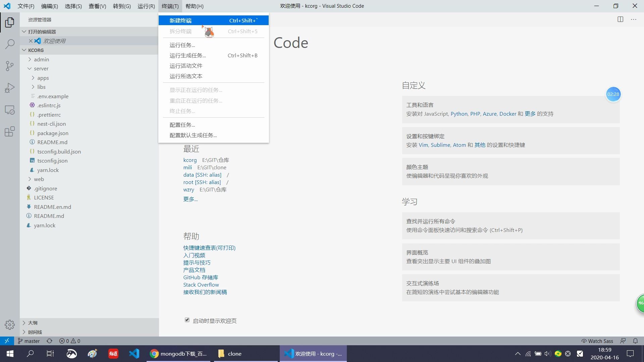Switch to Chrome mongodb下载 window
The image size is (644, 362).
pyautogui.click(x=178, y=354)
